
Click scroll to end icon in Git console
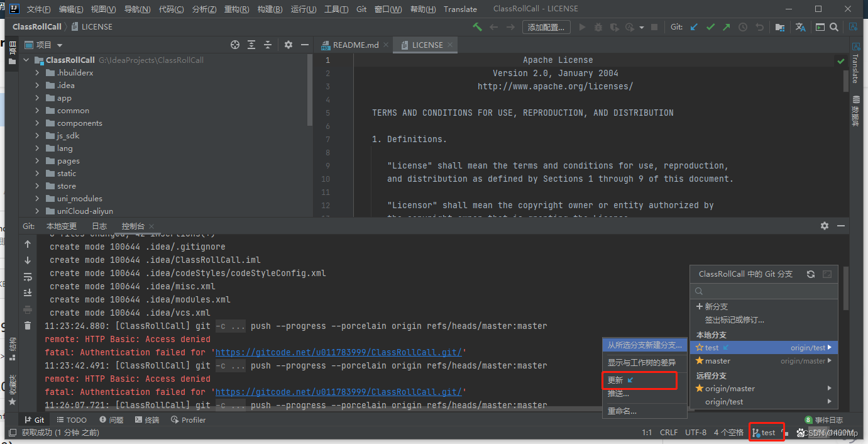28,293
